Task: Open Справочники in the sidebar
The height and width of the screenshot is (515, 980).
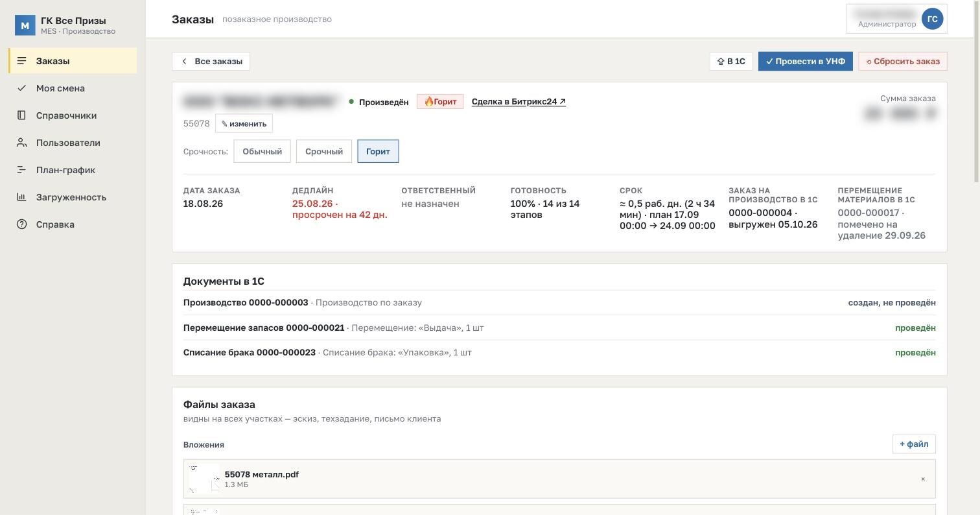Action: coord(73,115)
